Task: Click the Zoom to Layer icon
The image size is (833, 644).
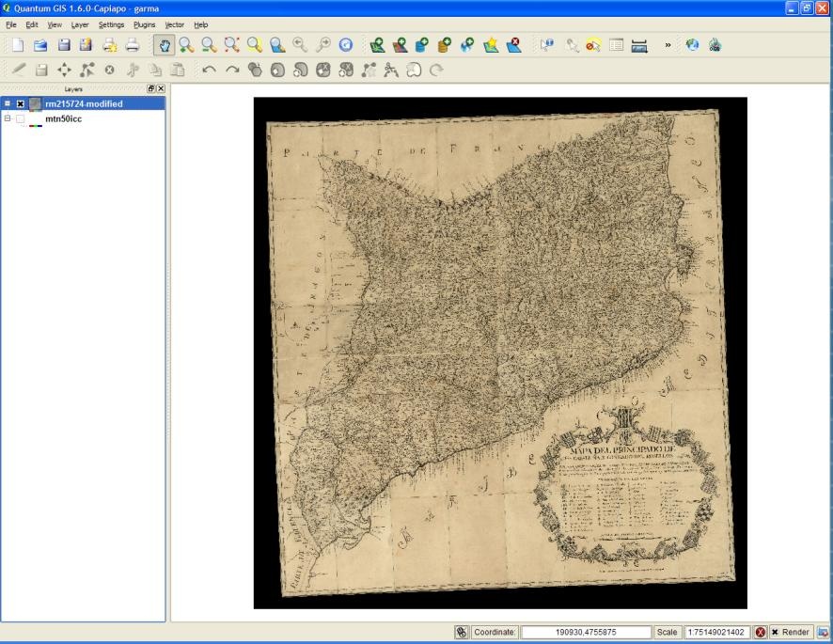Action: (277, 45)
